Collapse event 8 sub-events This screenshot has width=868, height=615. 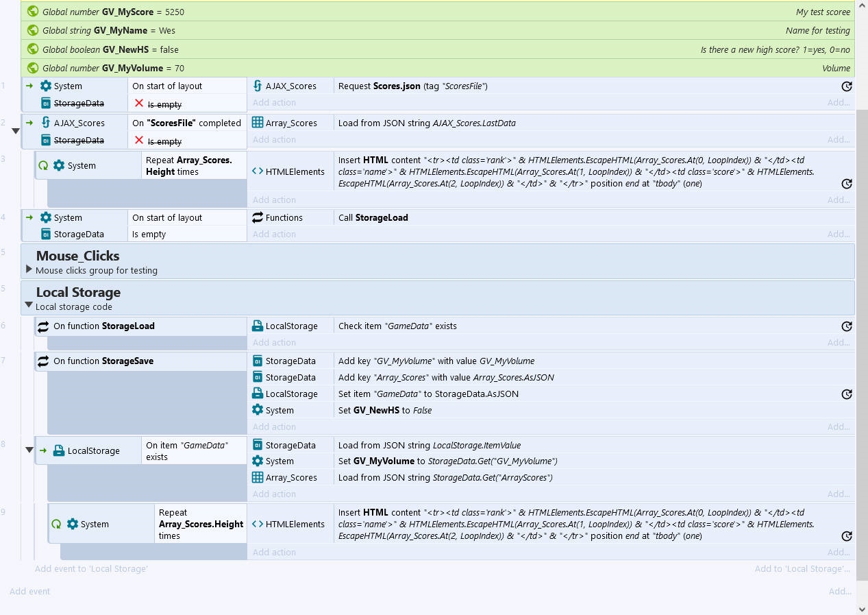(x=29, y=450)
